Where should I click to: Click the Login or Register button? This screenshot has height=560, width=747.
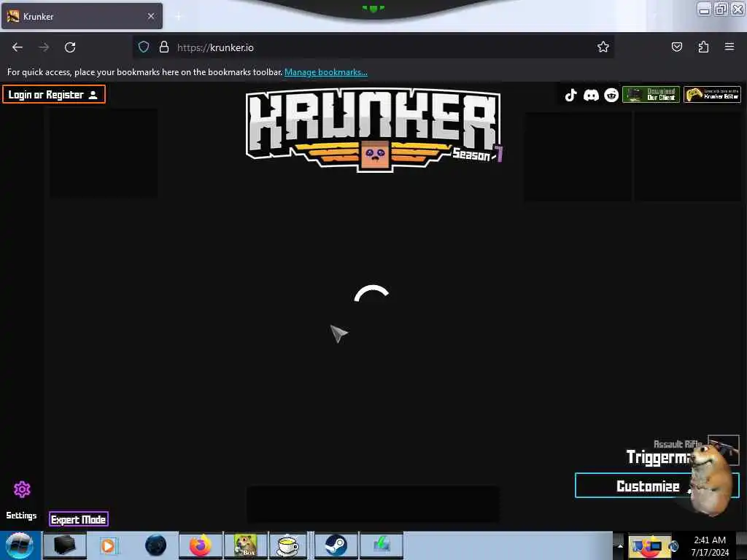tap(54, 94)
